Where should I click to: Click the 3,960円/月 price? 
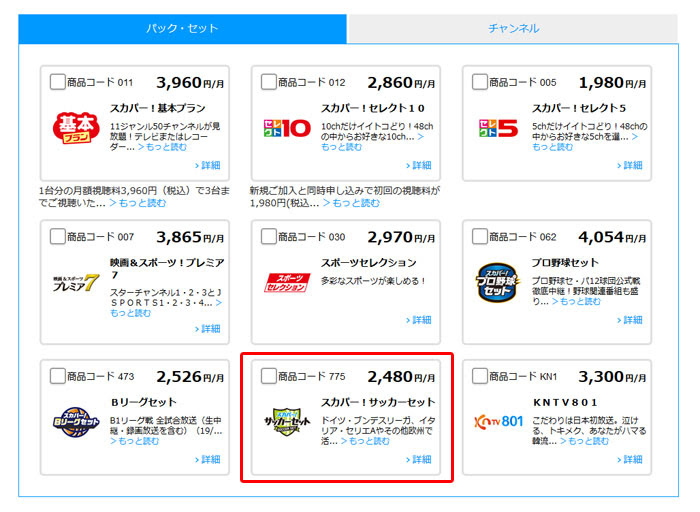(x=190, y=83)
